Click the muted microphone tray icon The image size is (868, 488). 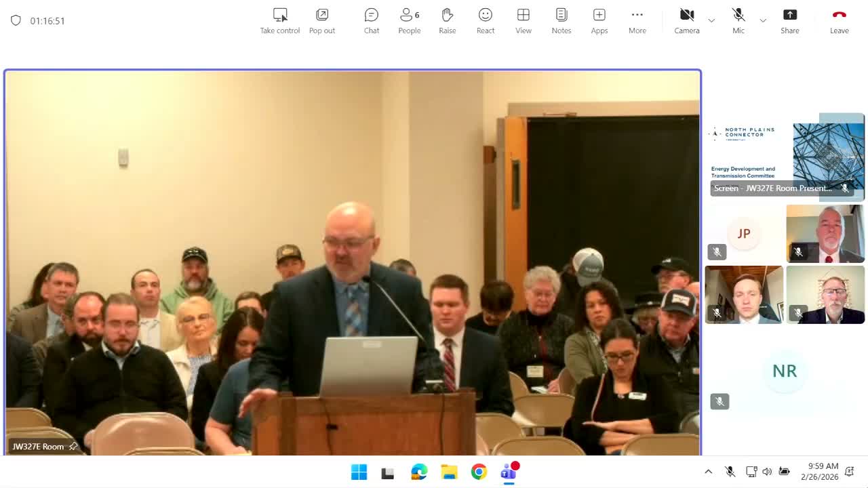tap(730, 472)
